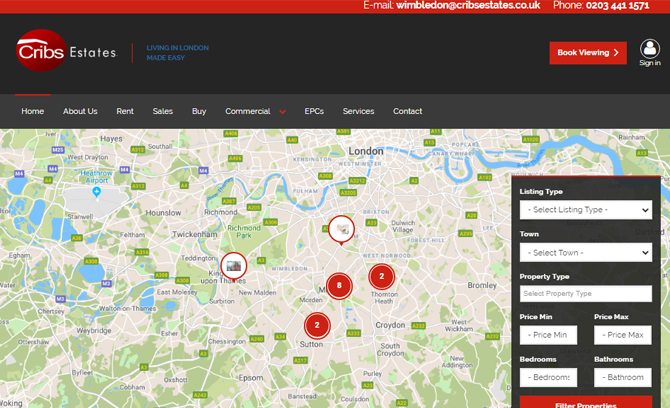The width and height of the screenshot is (670, 408).
Task: Click the Filter Properties button
Action: [586, 404]
